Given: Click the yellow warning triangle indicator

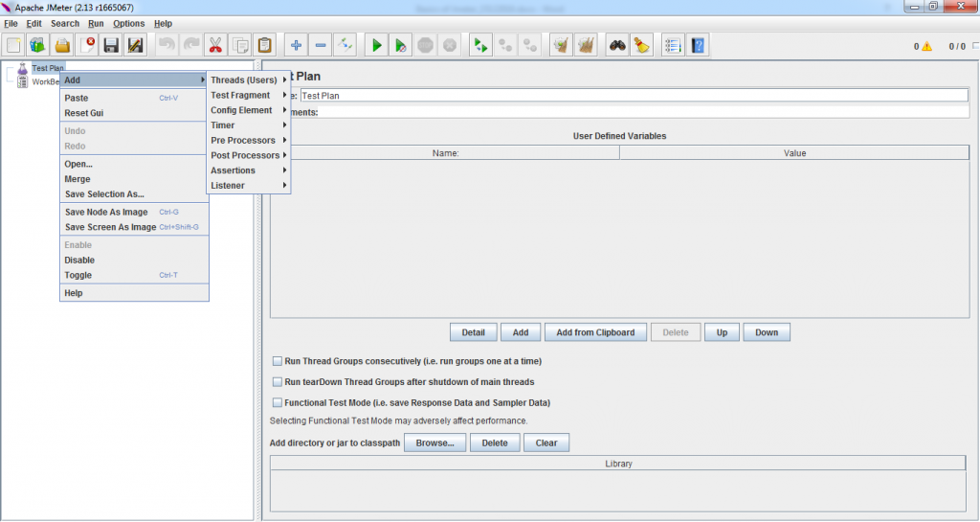Looking at the screenshot, I should pyautogui.click(x=926, y=46).
